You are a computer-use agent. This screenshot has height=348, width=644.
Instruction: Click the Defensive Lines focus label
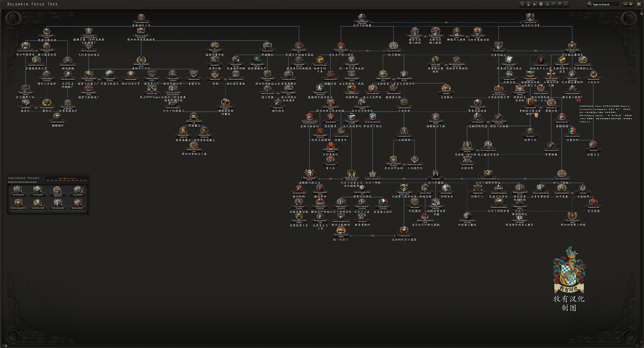tap(215, 79)
